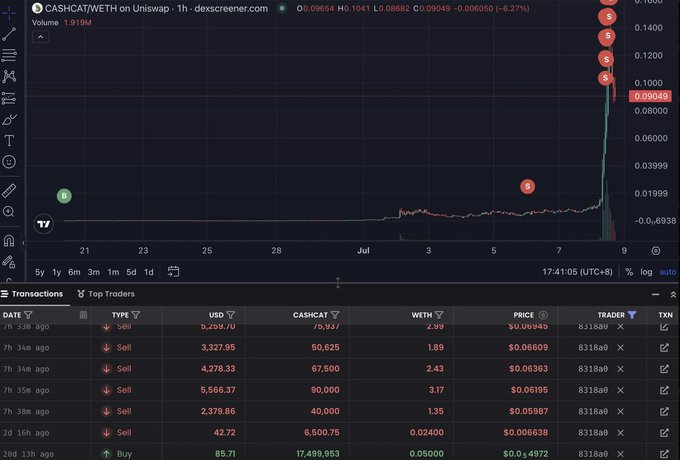Set chart range to 1d
The width and height of the screenshot is (680, 460).
coord(149,272)
